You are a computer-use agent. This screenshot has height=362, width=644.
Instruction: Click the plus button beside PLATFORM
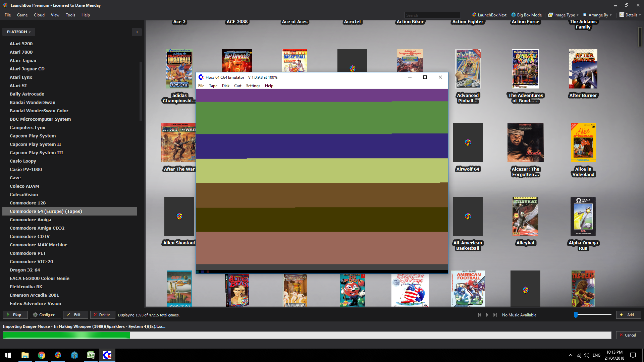coord(137,32)
